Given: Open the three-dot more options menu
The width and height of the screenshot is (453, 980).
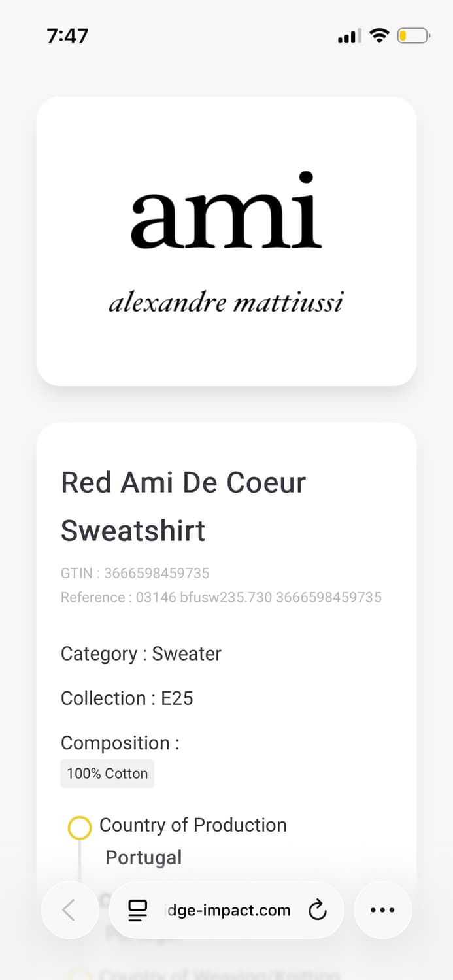Looking at the screenshot, I should (382, 909).
